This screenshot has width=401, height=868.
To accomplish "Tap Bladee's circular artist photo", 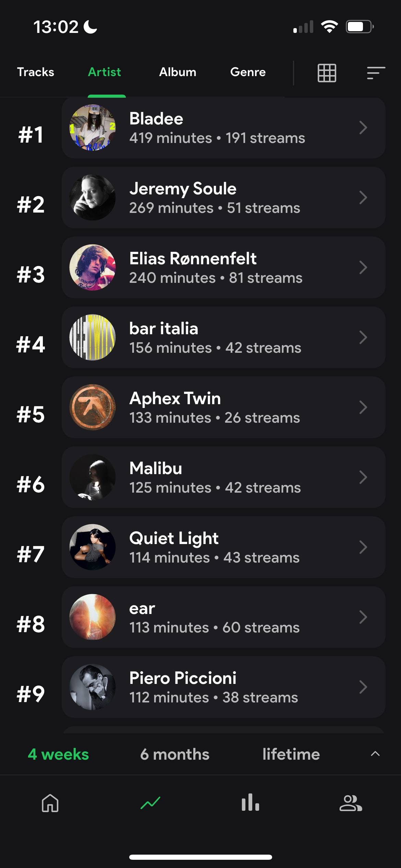I will [x=93, y=128].
